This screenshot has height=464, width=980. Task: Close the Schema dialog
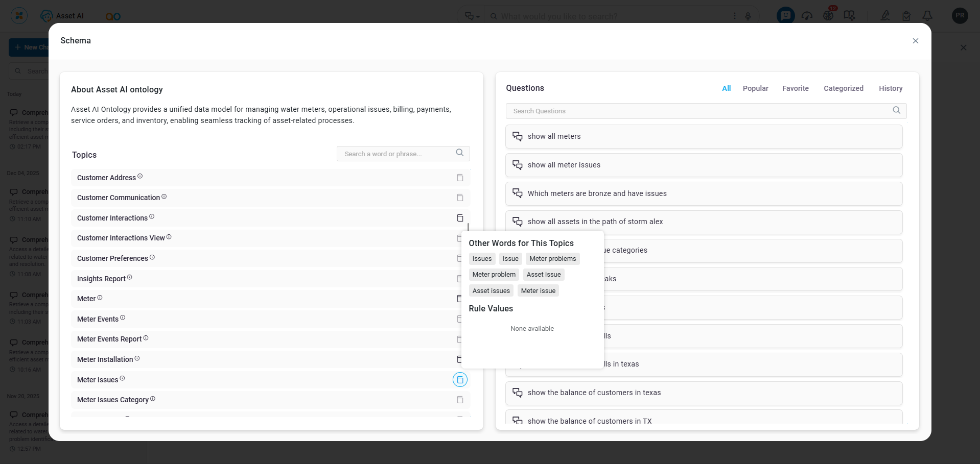click(x=915, y=41)
